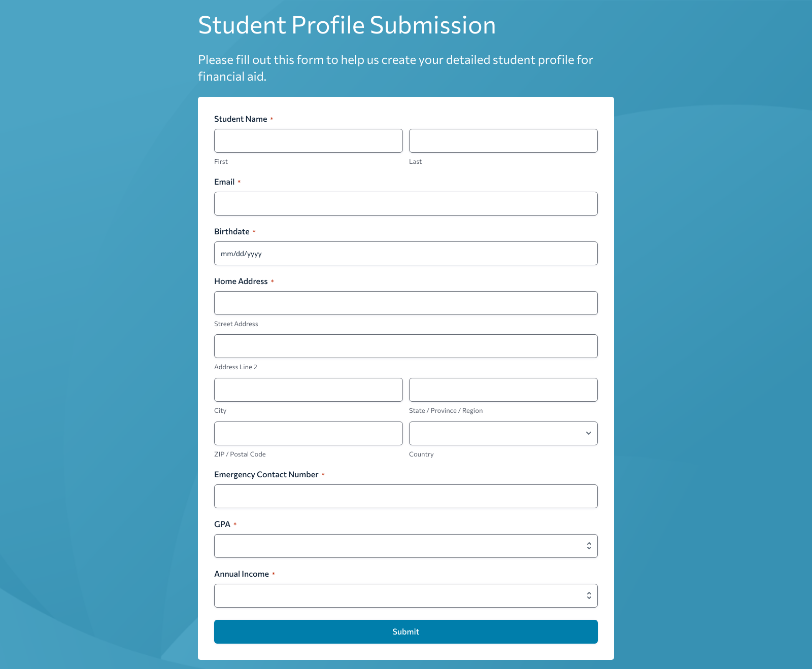
Task: Click the Annual Income stepper arrows icon
Action: click(x=589, y=595)
